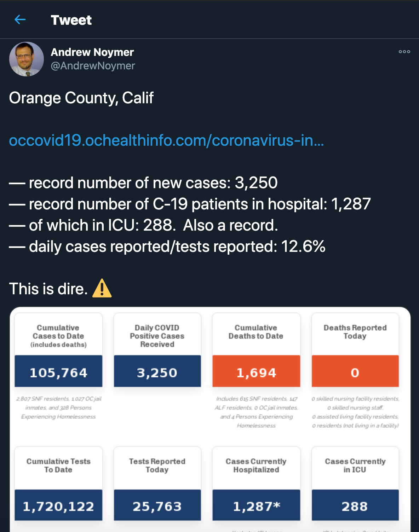Open the three-dot more options menu

(x=404, y=52)
